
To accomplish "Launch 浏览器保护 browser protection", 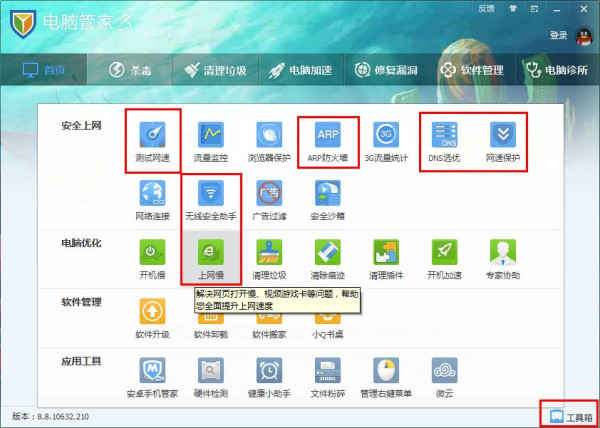I will tap(269, 141).
